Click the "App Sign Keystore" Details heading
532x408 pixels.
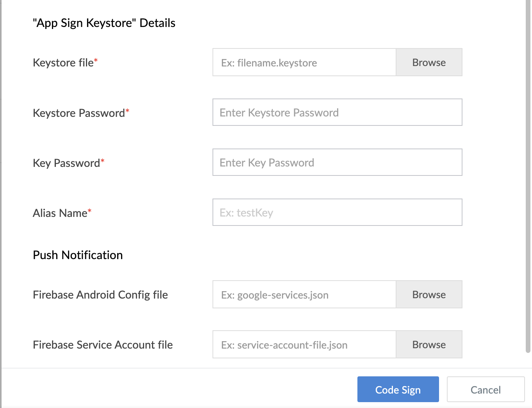coord(104,23)
